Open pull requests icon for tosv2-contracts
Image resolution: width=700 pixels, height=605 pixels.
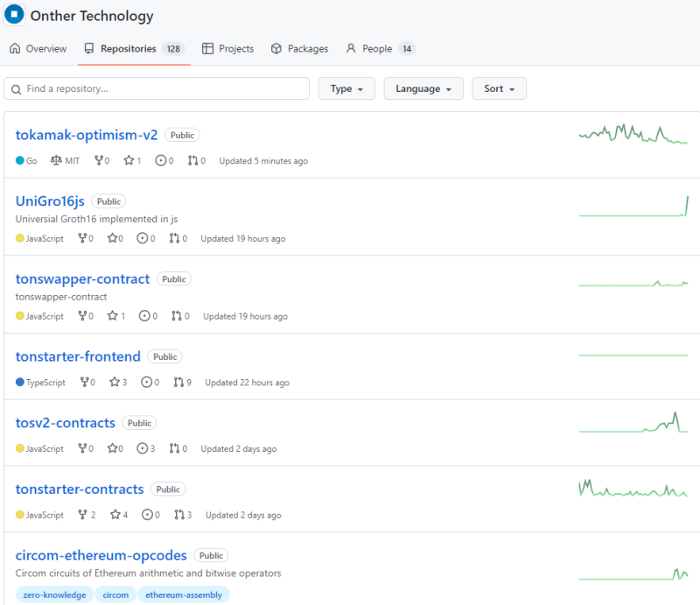[174, 448]
